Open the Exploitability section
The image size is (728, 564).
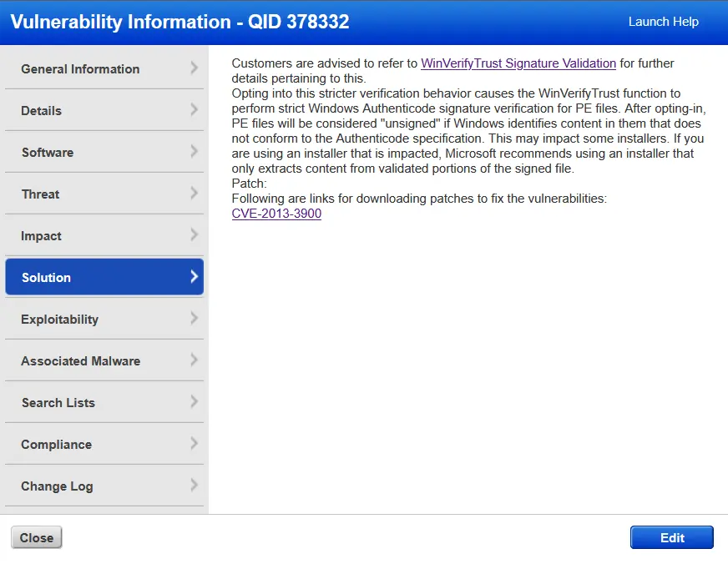click(104, 319)
